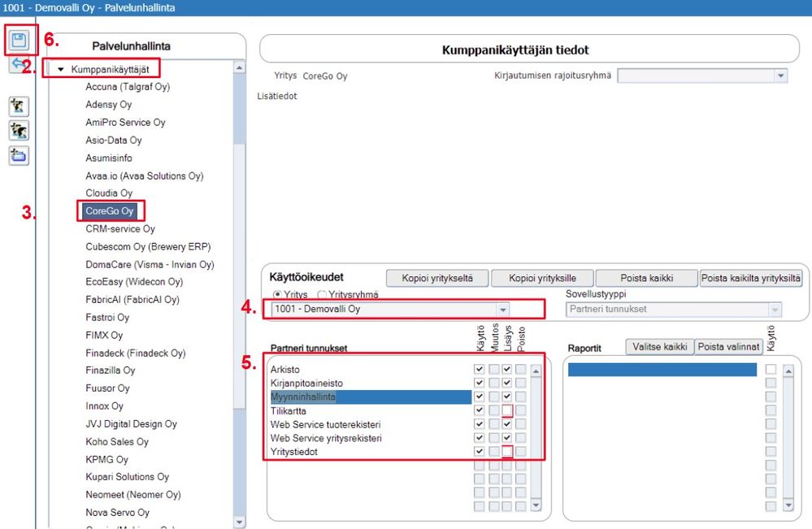The height and width of the screenshot is (529, 812).
Task: Enable Lisäys checkbox for Tilikartta
Action: tap(507, 410)
